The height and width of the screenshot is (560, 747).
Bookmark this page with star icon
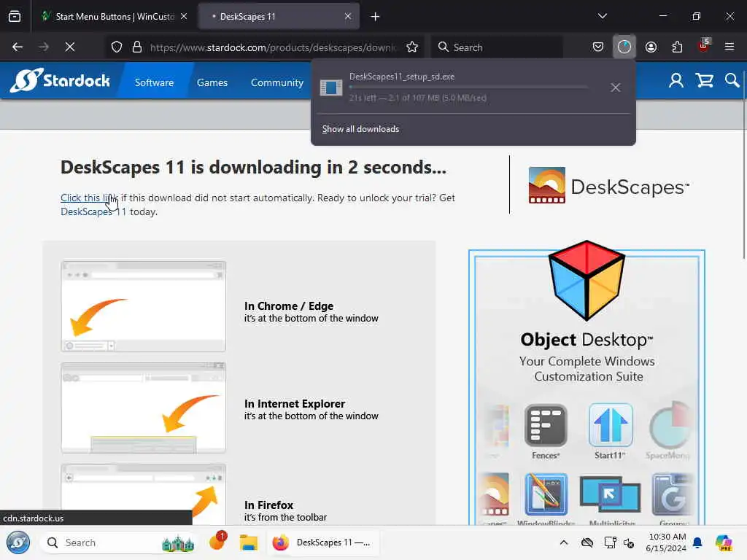412,47
